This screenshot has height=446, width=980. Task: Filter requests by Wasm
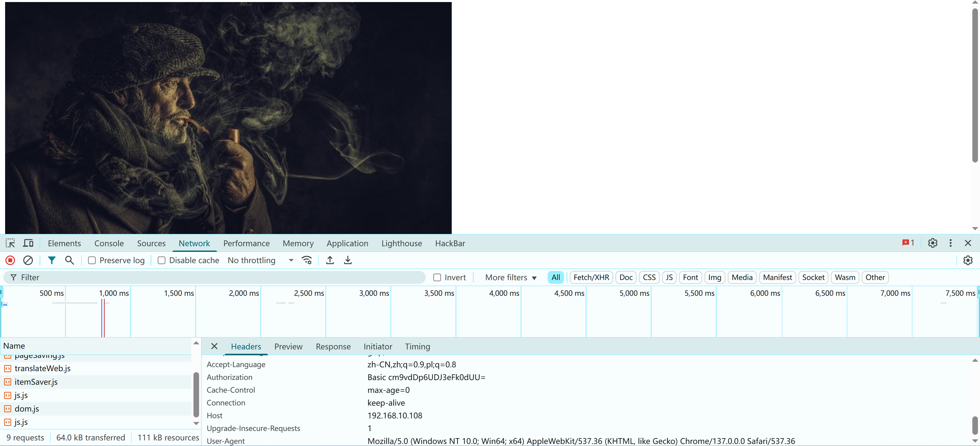coord(844,277)
